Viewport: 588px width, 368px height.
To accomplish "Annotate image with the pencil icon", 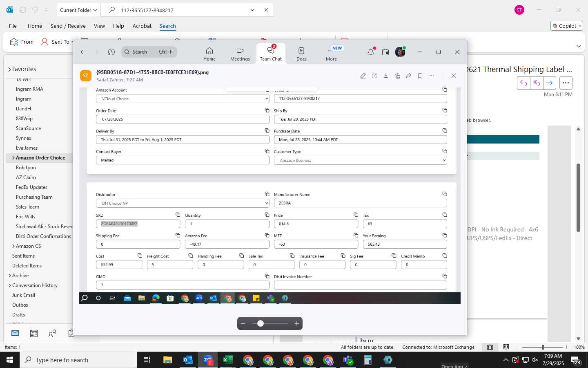I will click(363, 76).
